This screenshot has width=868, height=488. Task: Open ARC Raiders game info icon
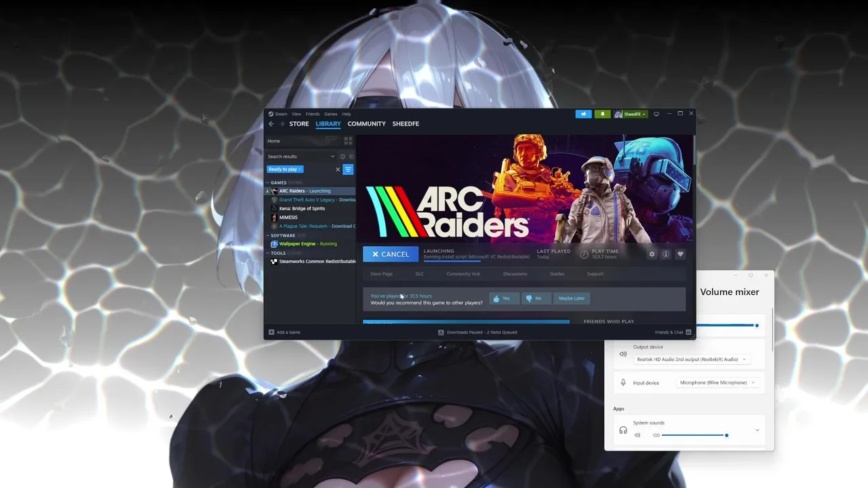[666, 254]
